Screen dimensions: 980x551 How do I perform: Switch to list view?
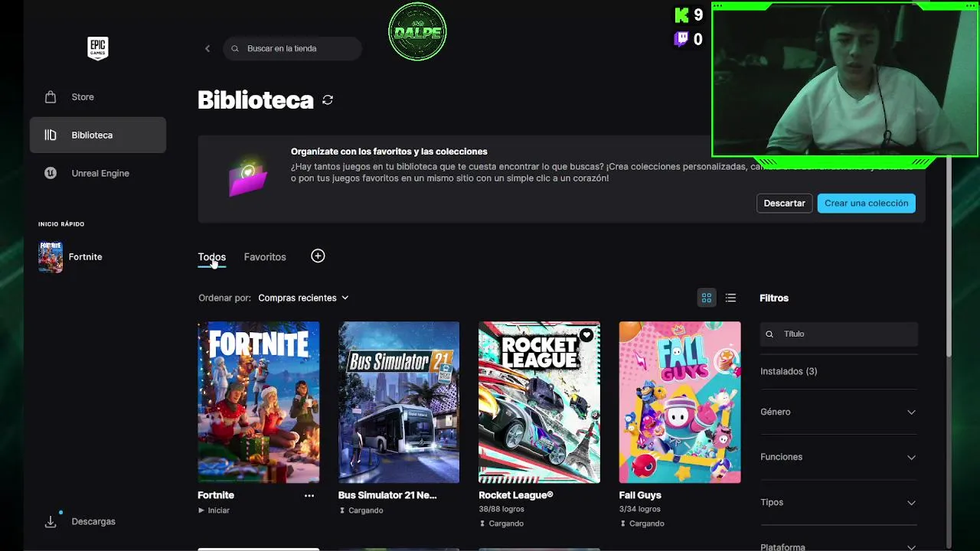(730, 298)
